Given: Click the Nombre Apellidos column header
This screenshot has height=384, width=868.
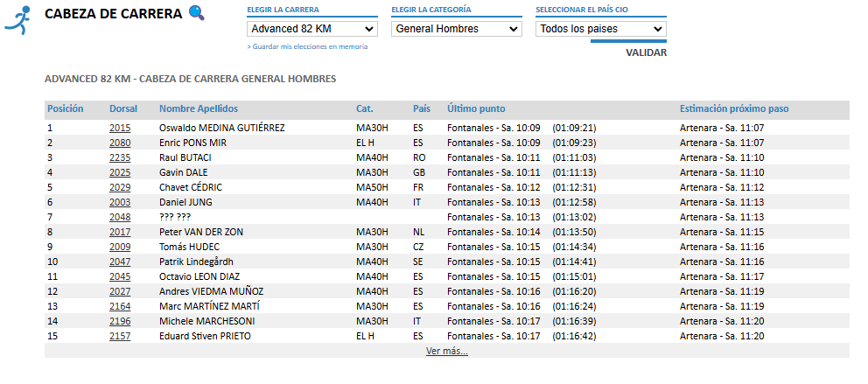Looking at the screenshot, I should click(199, 109).
